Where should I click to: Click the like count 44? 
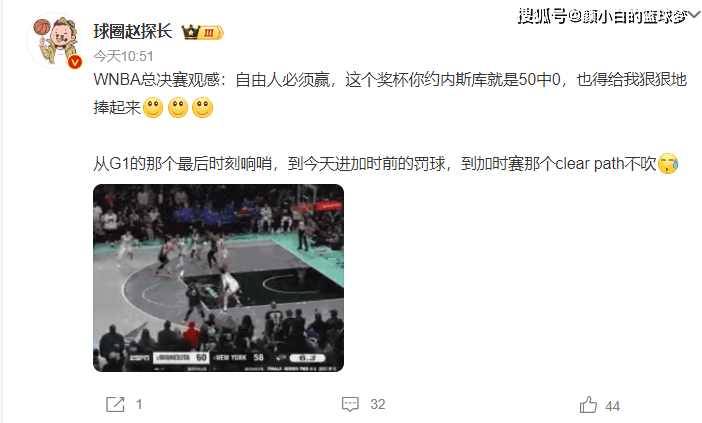pyautogui.click(x=612, y=406)
